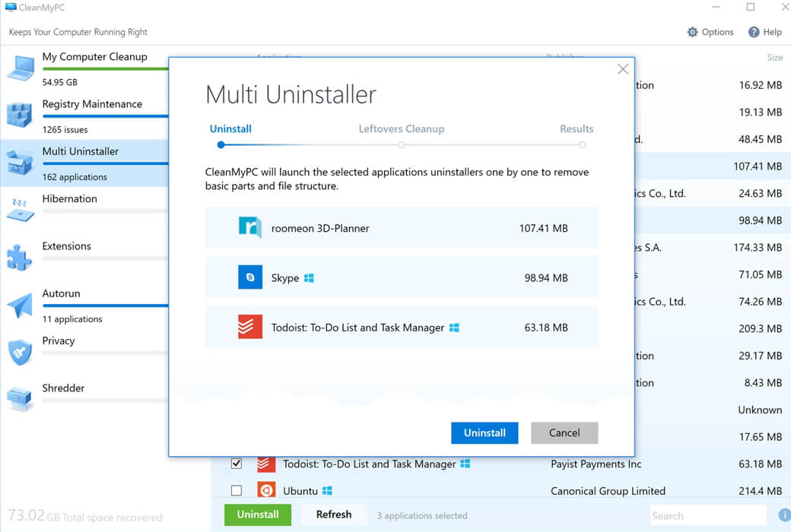The height and width of the screenshot is (532, 791).
Task: Click the 73.02 GB space recovered text
Action: point(84,515)
